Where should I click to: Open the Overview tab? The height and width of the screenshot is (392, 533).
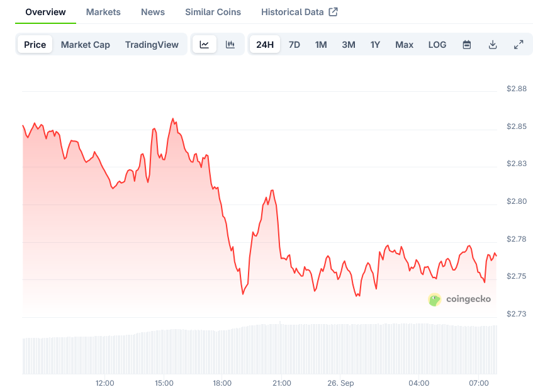tap(45, 12)
